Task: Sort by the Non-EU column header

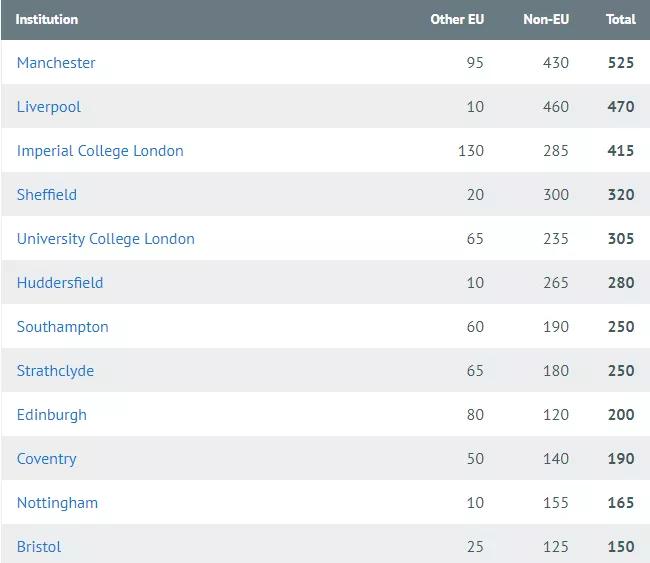Action: pos(546,19)
